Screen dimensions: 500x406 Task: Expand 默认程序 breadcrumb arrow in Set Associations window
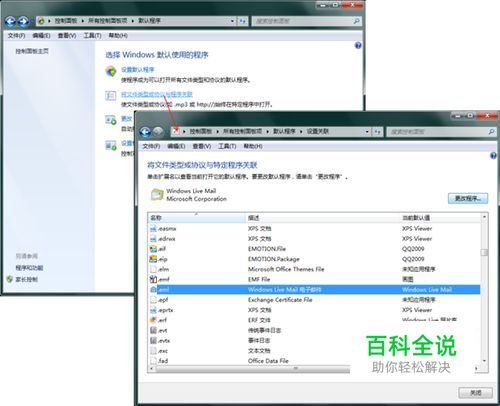301,132
